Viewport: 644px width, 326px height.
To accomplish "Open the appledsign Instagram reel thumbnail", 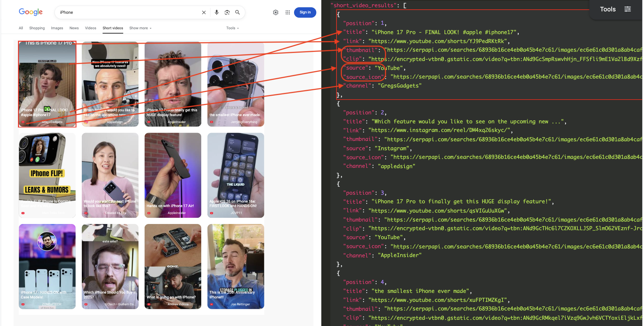I will [x=110, y=84].
